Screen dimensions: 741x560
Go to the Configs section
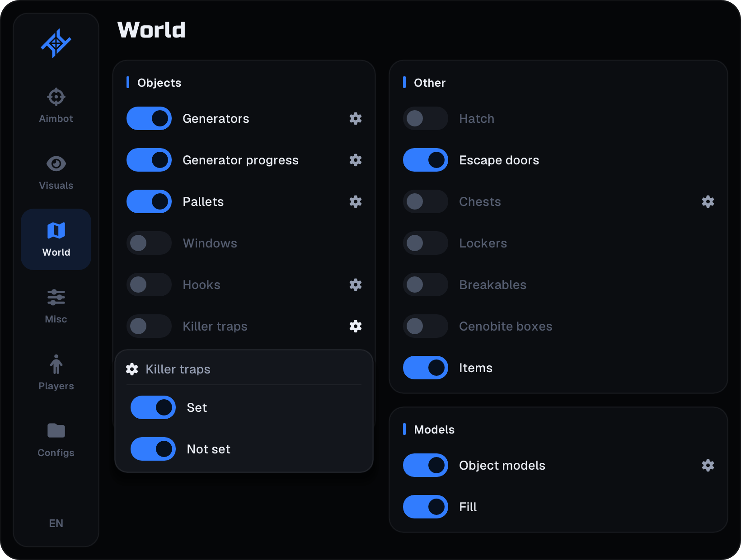pos(56,440)
